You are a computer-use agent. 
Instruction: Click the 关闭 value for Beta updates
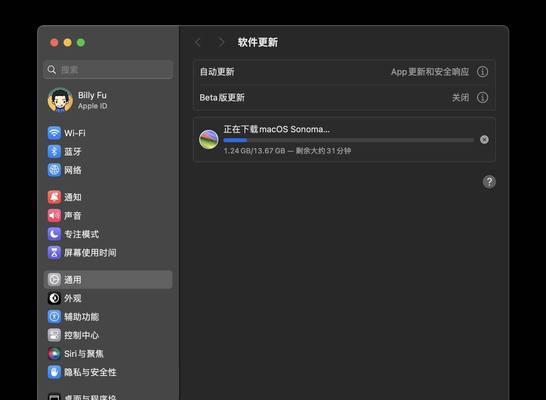coord(460,97)
